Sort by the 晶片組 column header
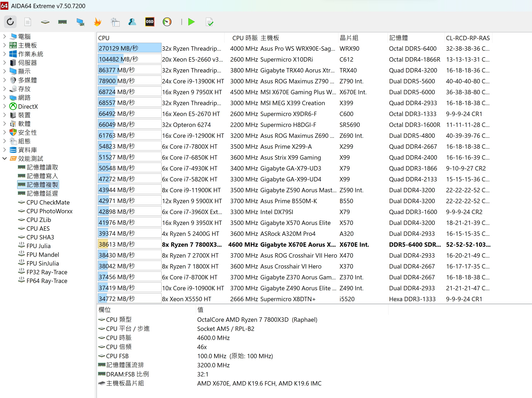 coord(363,38)
